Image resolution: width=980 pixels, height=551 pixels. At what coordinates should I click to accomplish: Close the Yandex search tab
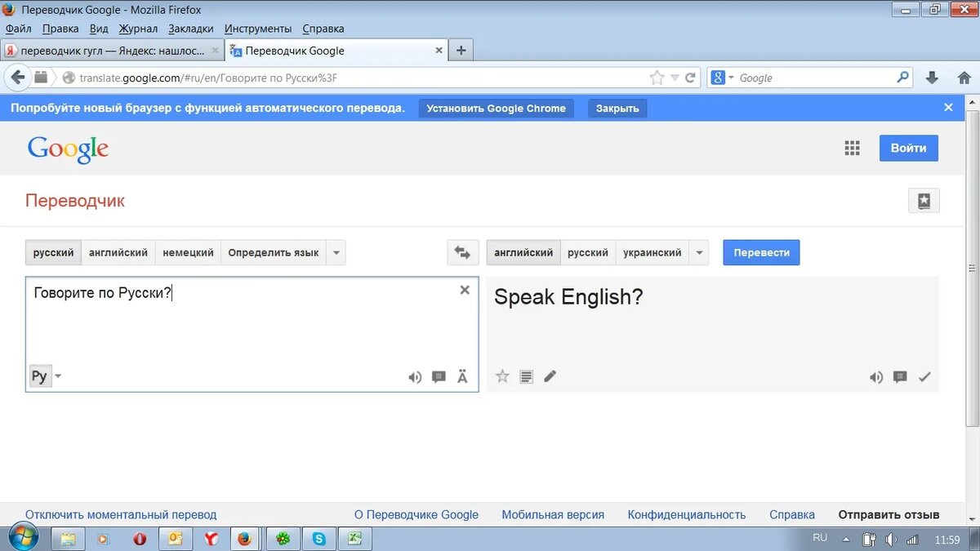tap(216, 50)
